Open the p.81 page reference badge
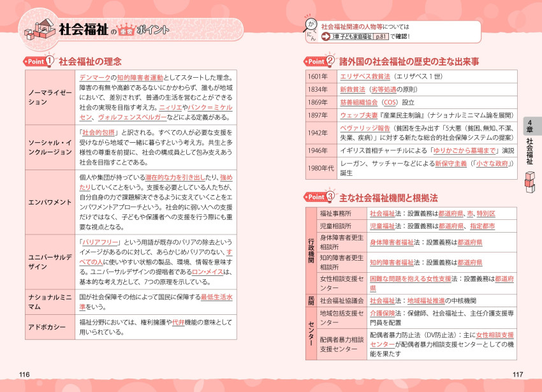542x392 pixels. click(381, 37)
